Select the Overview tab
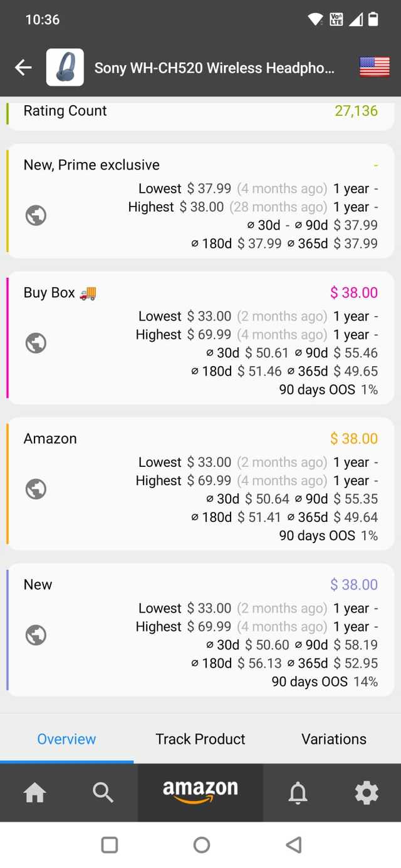401x868 pixels. coord(66,739)
